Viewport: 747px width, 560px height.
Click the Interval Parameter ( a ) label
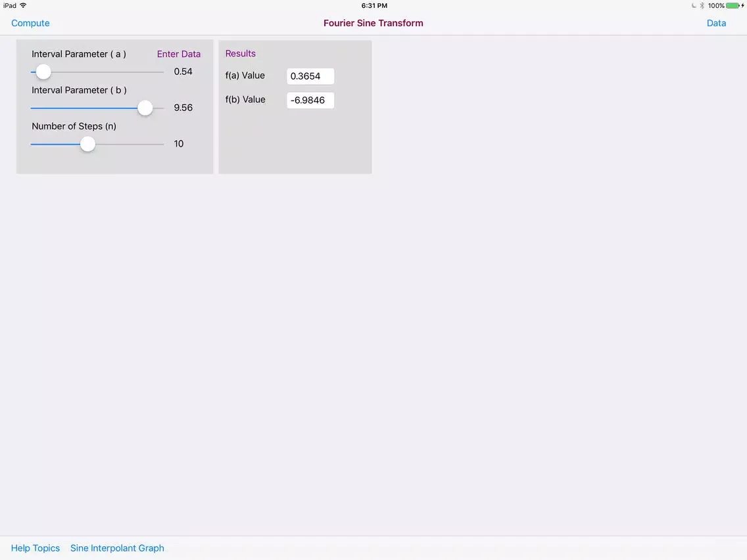(79, 54)
